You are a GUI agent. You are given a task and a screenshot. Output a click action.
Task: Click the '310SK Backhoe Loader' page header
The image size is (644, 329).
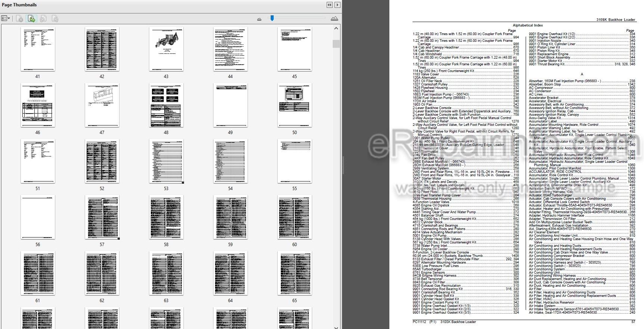tap(616, 20)
